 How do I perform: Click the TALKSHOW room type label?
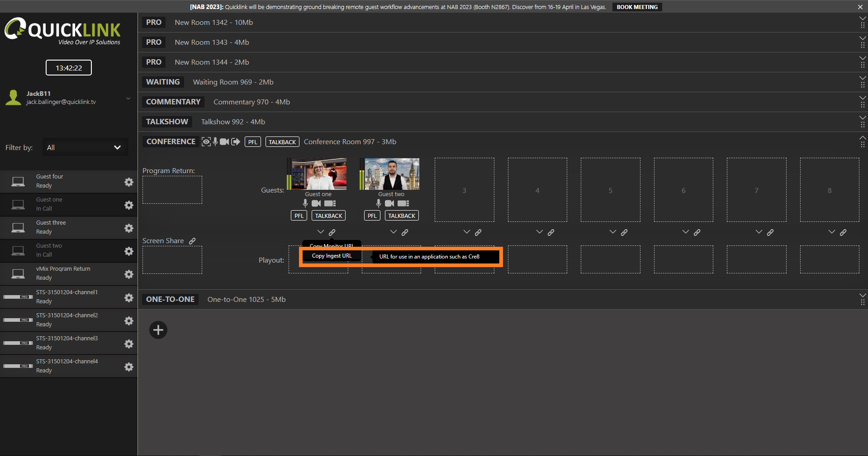(x=167, y=122)
